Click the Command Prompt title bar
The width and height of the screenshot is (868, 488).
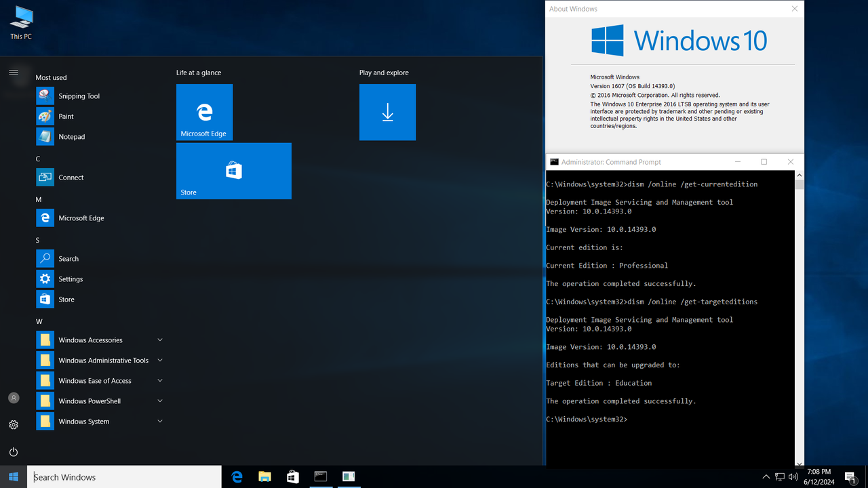point(675,162)
